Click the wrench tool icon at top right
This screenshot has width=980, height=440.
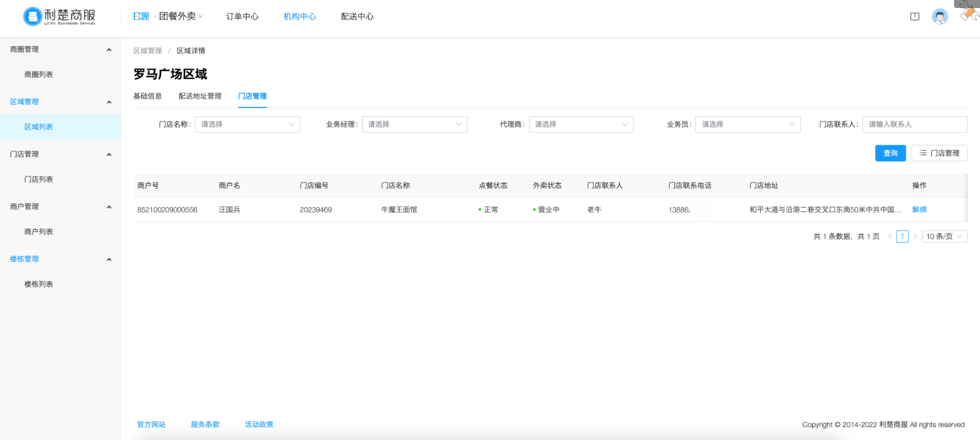click(967, 14)
